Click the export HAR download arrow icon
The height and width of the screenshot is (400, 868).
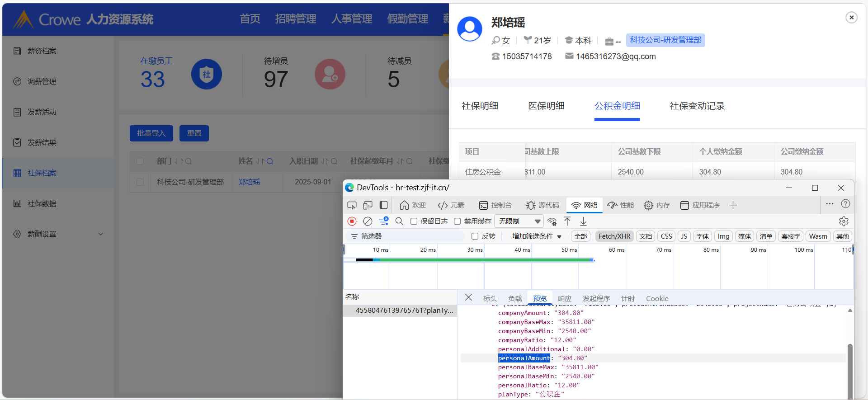point(584,221)
